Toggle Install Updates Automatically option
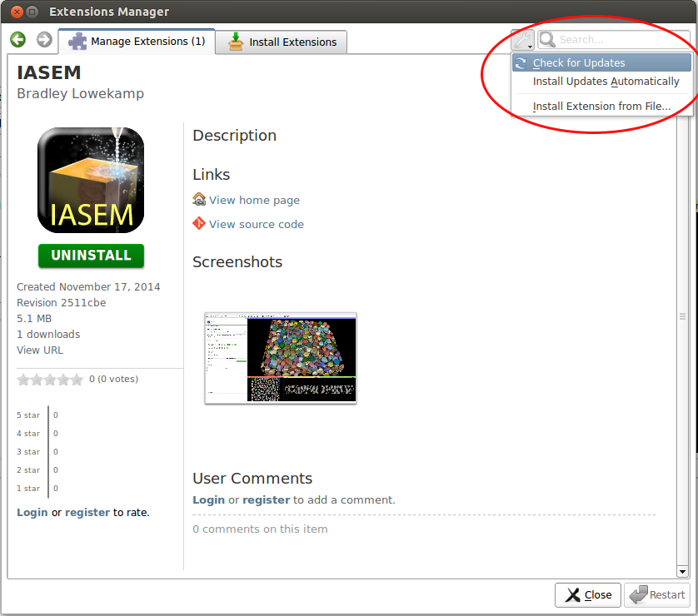 tap(606, 82)
